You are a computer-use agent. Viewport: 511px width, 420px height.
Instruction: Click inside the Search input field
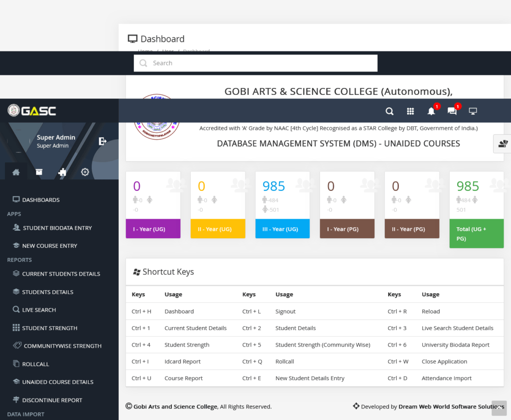255,63
